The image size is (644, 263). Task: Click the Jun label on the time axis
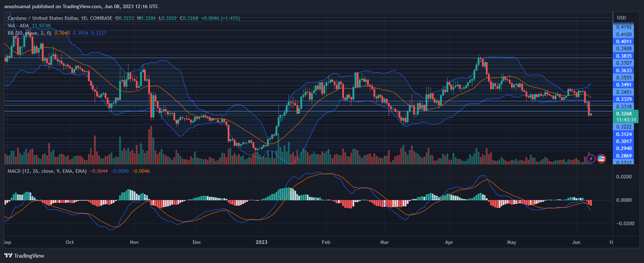pyautogui.click(x=576, y=242)
